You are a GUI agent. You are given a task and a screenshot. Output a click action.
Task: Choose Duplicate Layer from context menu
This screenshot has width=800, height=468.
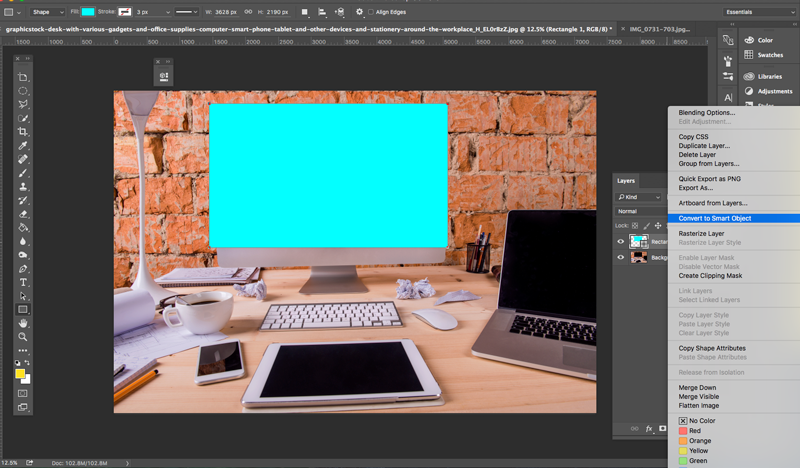[704, 145]
